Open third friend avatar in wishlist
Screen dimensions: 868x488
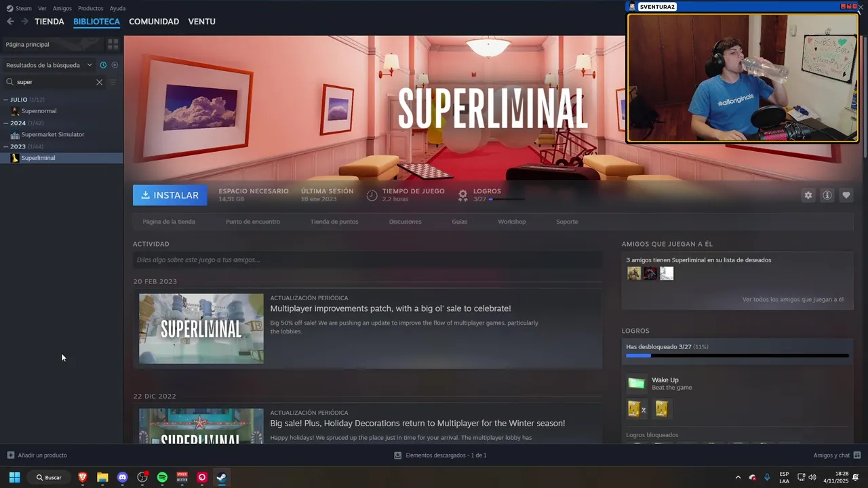coord(667,273)
